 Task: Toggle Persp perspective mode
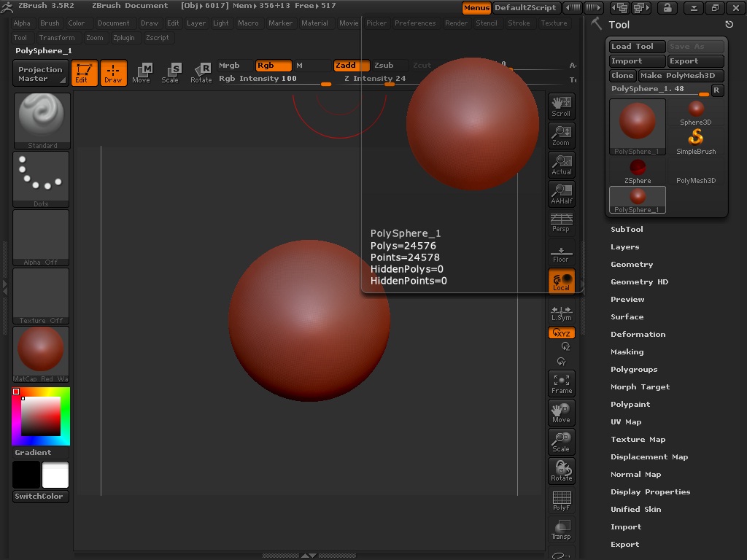tap(561, 222)
